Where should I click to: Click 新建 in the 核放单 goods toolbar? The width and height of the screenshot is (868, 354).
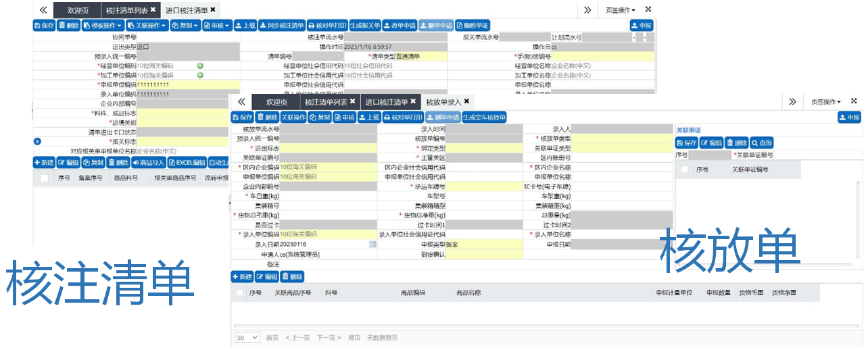pos(242,277)
